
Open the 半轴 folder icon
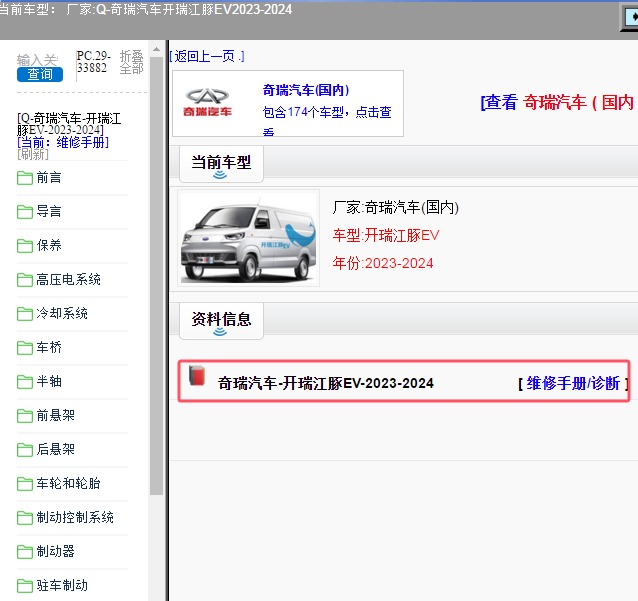pyautogui.click(x=25, y=382)
